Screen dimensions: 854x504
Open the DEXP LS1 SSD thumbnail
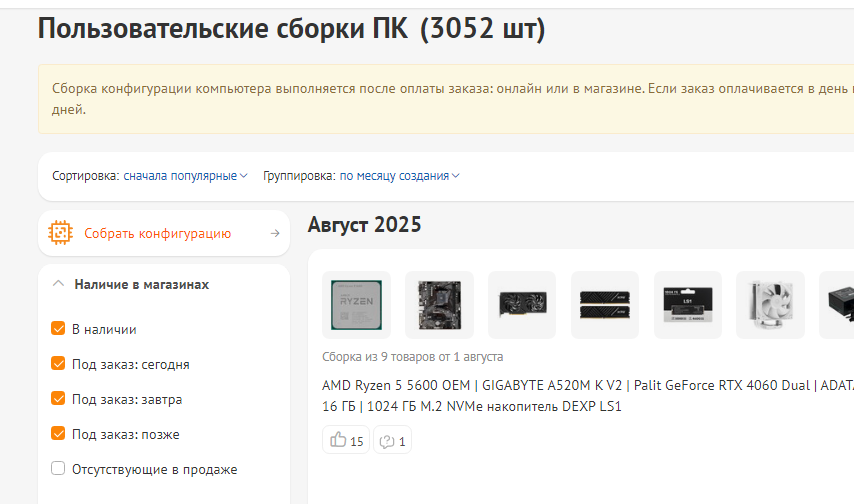(688, 305)
